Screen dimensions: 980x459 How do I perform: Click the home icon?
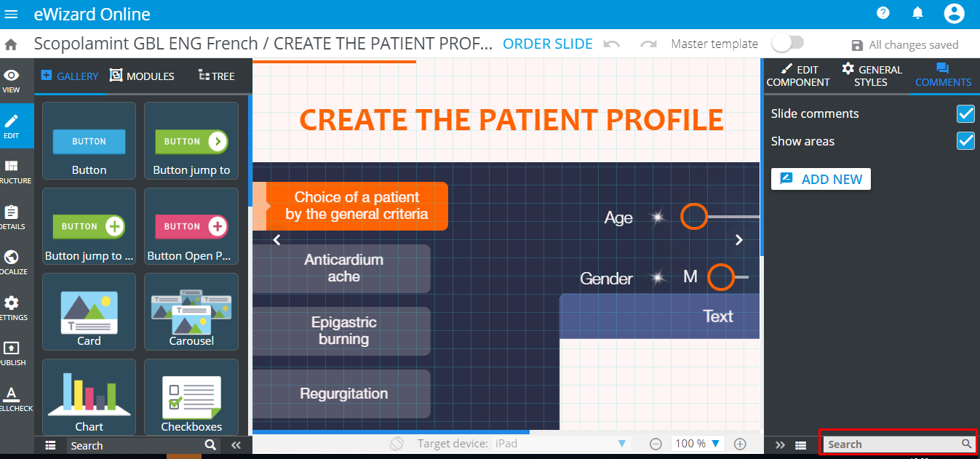click(x=11, y=44)
